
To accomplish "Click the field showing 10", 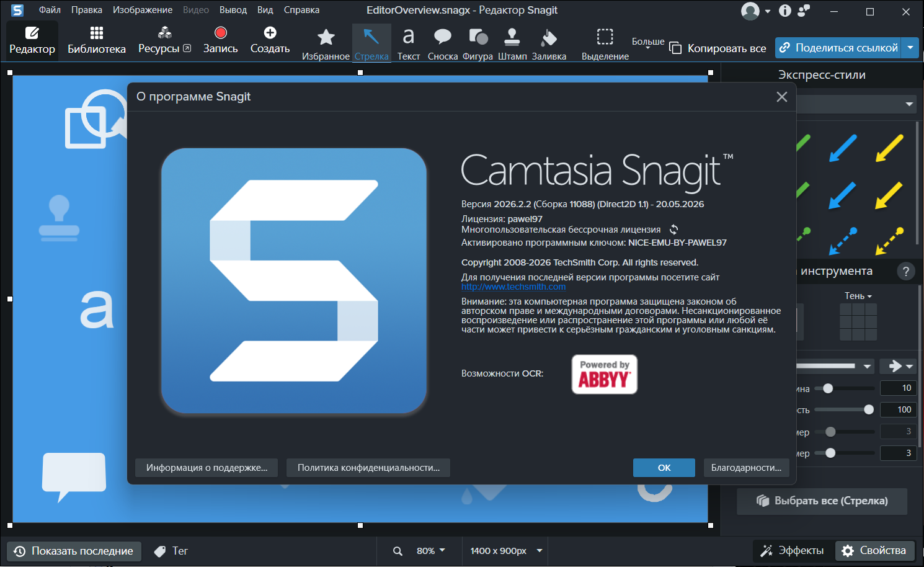I will tap(898, 388).
